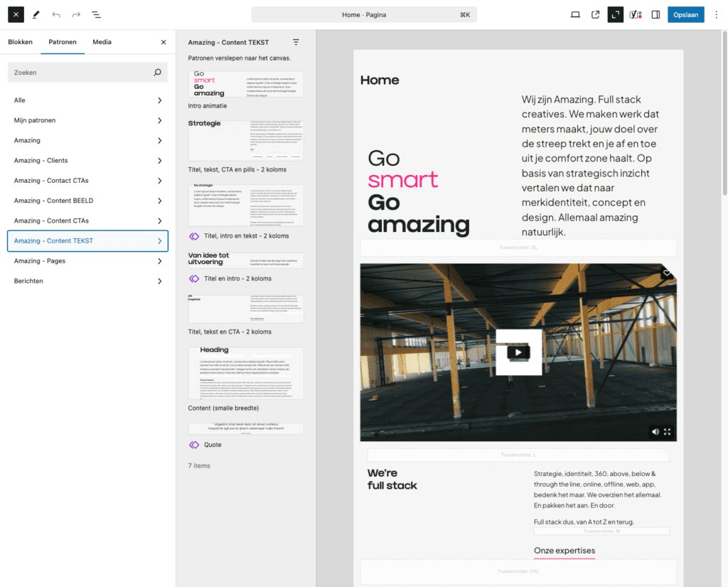Image resolution: width=728 pixels, height=587 pixels.
Task: Select the Full stack dus paragraph
Action: click(584, 522)
